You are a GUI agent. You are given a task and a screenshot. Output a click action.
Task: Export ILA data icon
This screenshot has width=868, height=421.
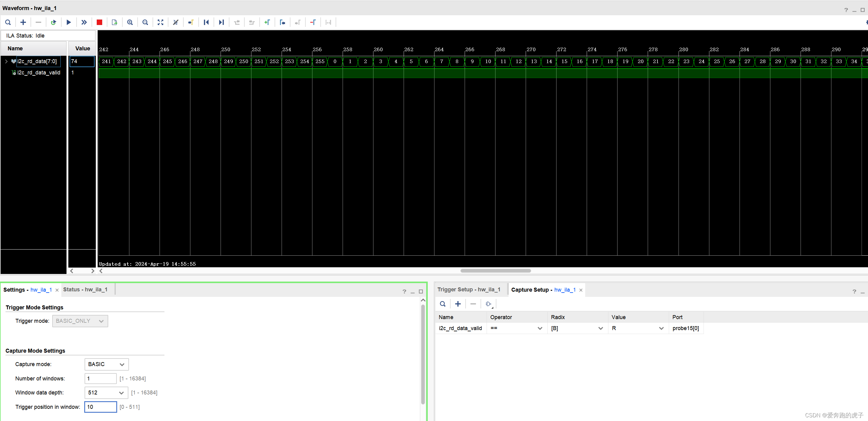(x=115, y=22)
